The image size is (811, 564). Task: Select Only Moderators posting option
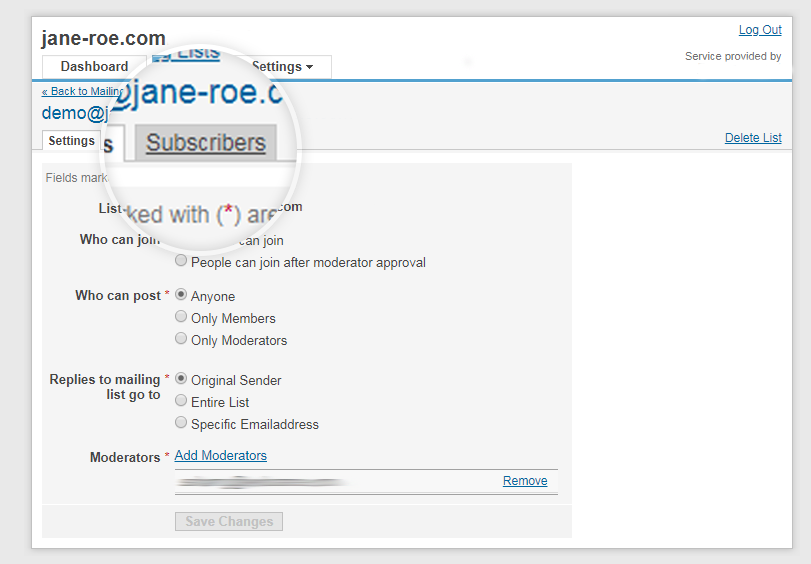pos(181,339)
